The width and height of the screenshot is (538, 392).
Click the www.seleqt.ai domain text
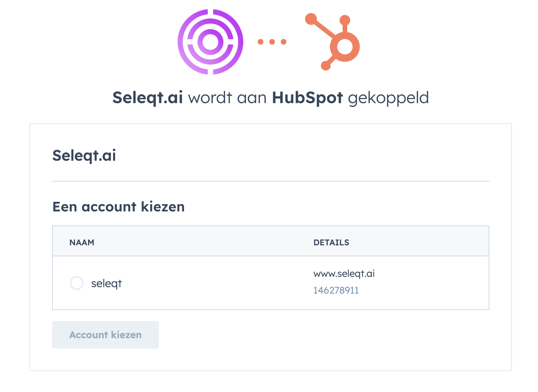[x=344, y=273]
